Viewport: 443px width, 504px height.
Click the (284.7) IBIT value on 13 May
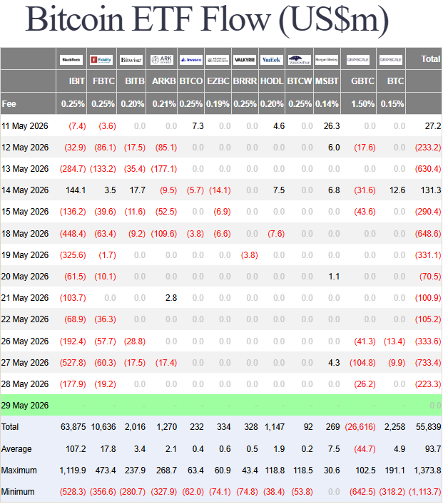[73, 169]
